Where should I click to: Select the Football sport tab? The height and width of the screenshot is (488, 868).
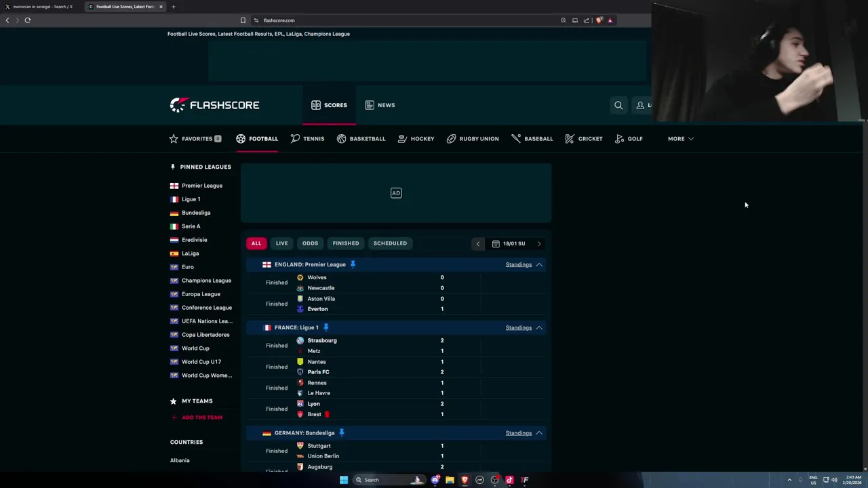point(257,138)
